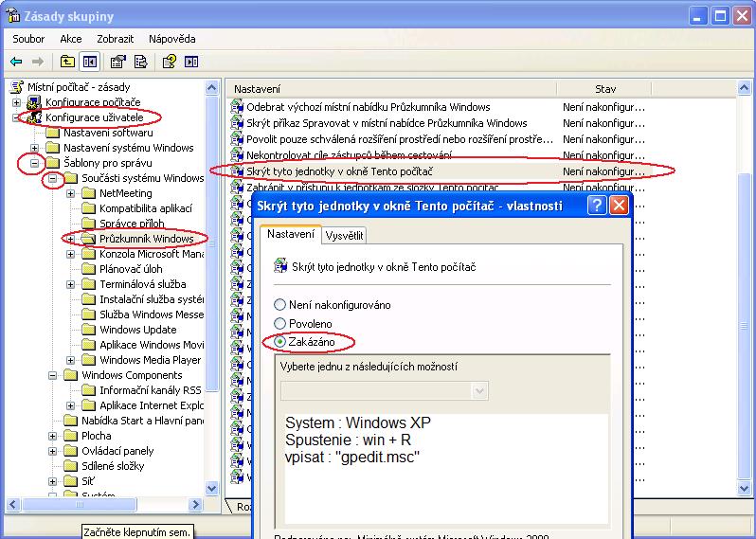Click the policy icon for Skrýt příkaz Spravovat
Screen dimensions: 756x539
tap(237, 123)
